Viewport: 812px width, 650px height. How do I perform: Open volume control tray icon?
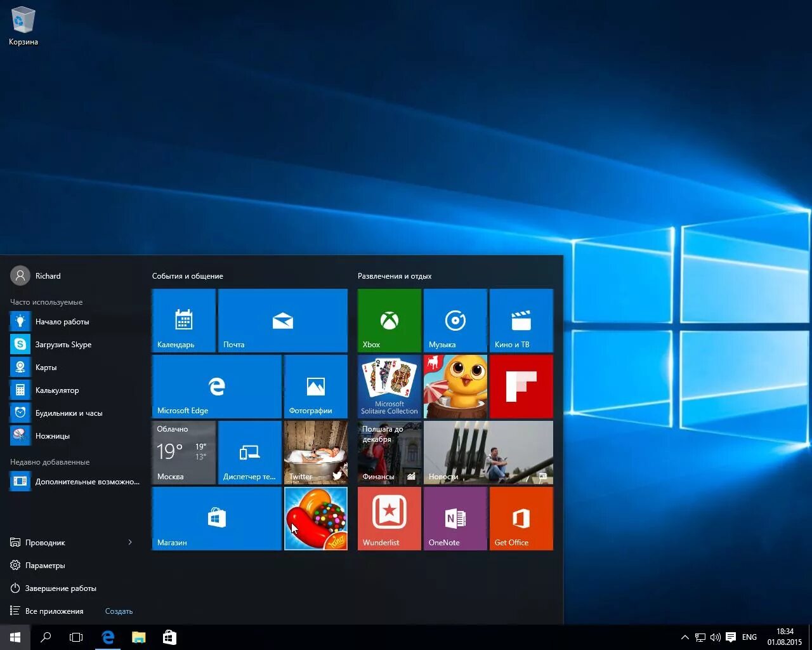tap(715, 637)
